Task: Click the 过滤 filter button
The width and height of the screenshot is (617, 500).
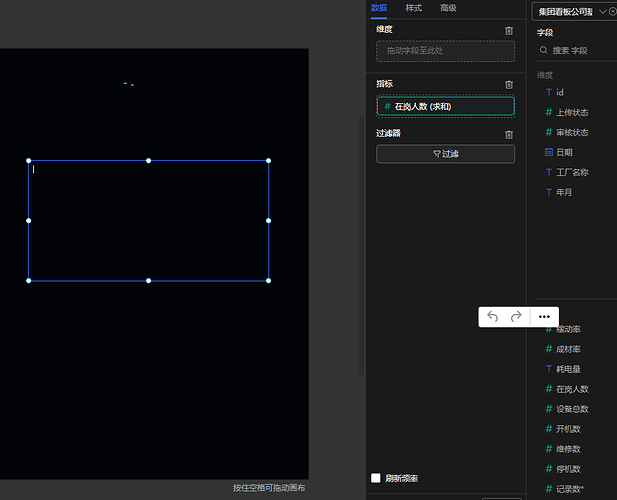Action: pyautogui.click(x=445, y=154)
